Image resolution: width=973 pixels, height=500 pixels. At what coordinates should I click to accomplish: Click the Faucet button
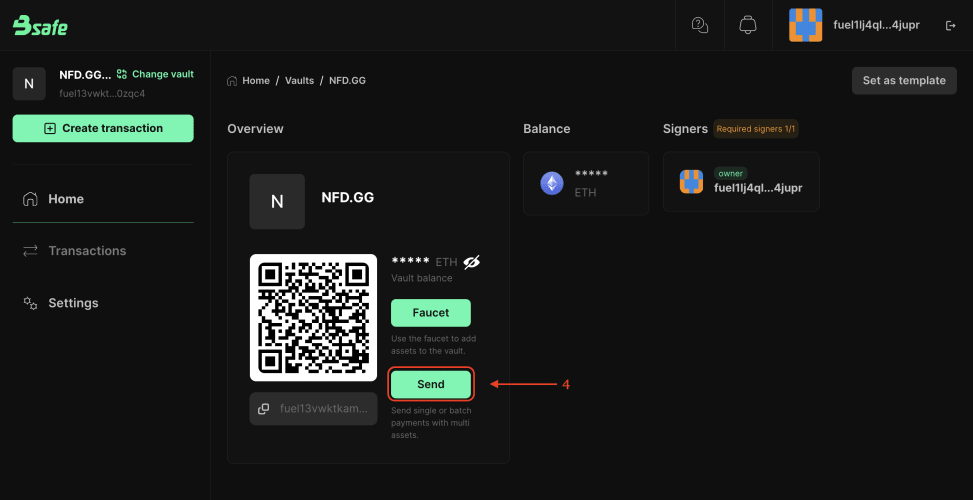tap(431, 313)
